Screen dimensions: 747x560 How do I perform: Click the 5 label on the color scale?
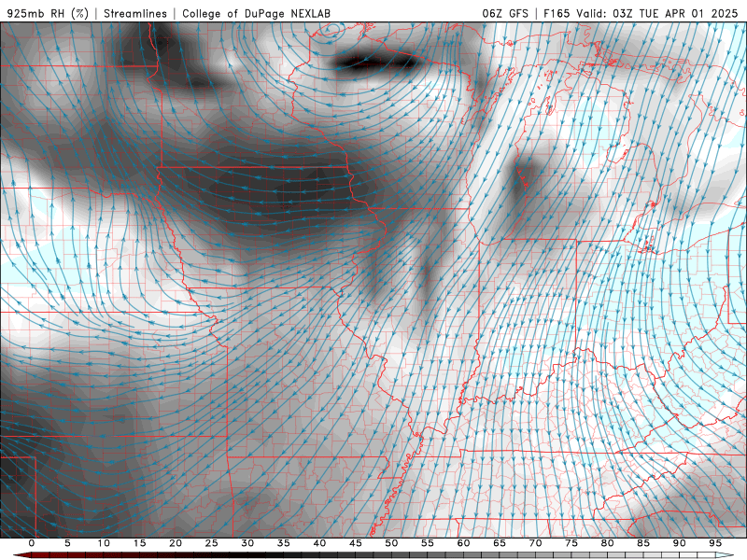[67, 543]
